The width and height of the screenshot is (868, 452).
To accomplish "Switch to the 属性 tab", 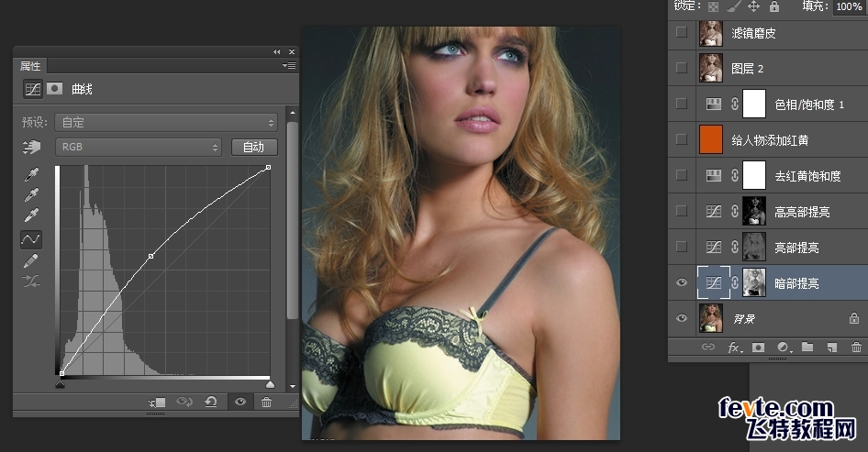I will point(30,66).
